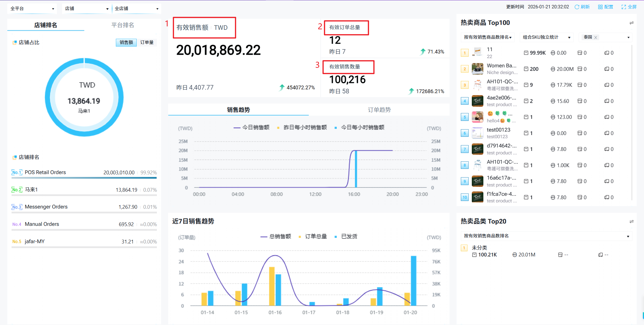Click the 01-20 blue bar in chart
The image size is (644, 325).
click(413, 280)
